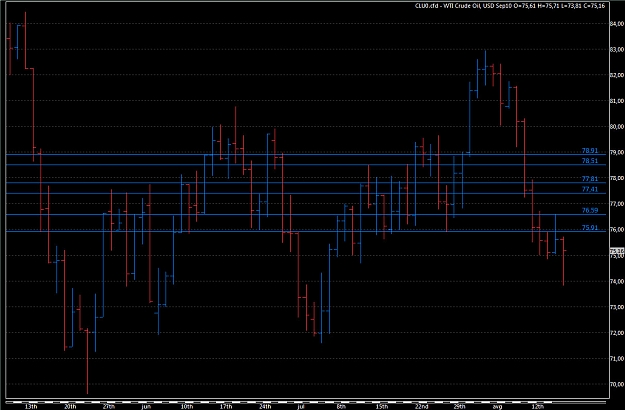Click the 10th date label on time axis
This screenshot has width=625, height=410.
pos(187,406)
